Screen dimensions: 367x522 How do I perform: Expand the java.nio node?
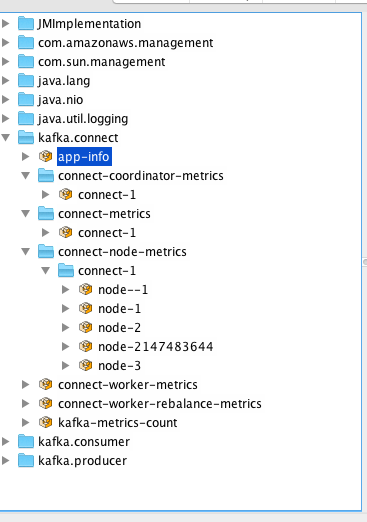pyautogui.click(x=6, y=99)
